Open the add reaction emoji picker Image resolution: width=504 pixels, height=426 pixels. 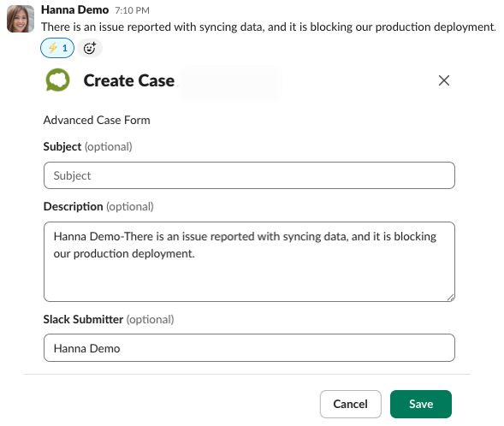tap(90, 48)
